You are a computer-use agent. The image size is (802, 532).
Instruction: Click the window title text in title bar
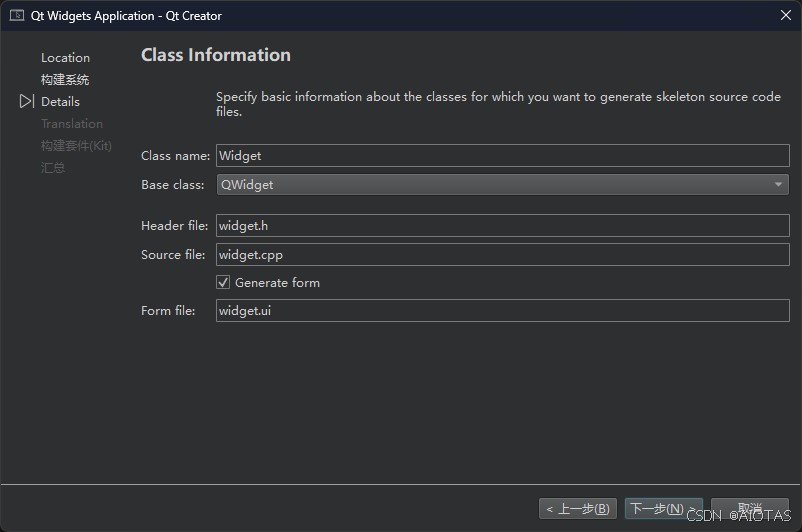point(126,15)
